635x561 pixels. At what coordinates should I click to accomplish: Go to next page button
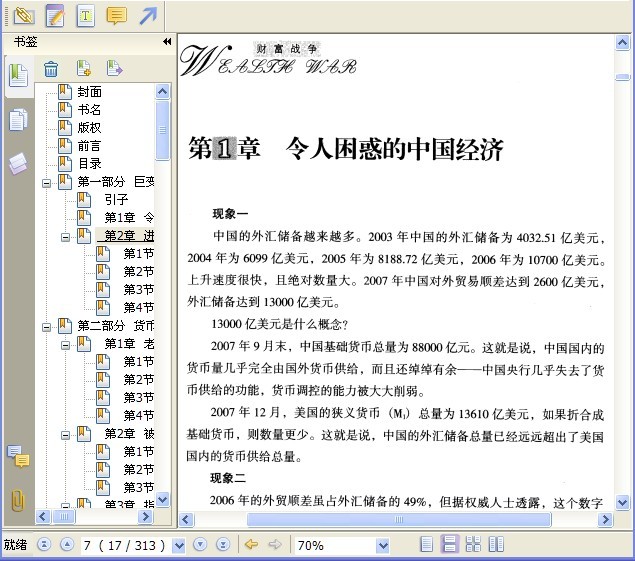(x=200, y=545)
